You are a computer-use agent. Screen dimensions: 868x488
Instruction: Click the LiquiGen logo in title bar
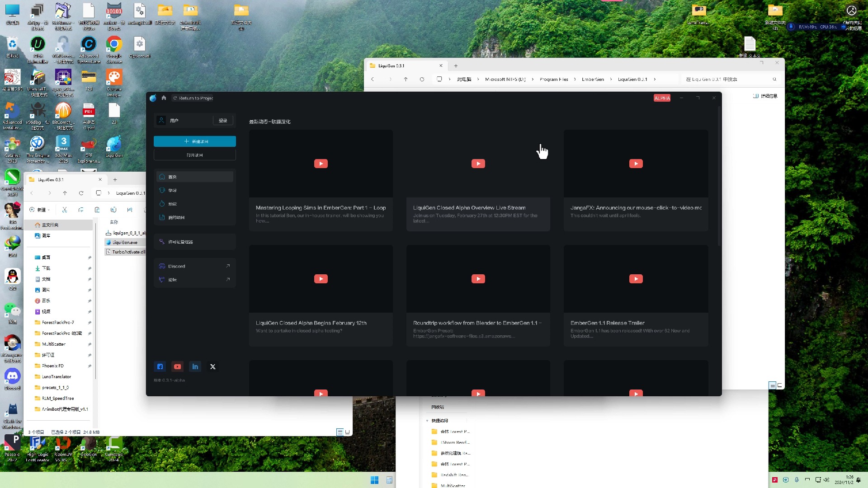coord(153,98)
